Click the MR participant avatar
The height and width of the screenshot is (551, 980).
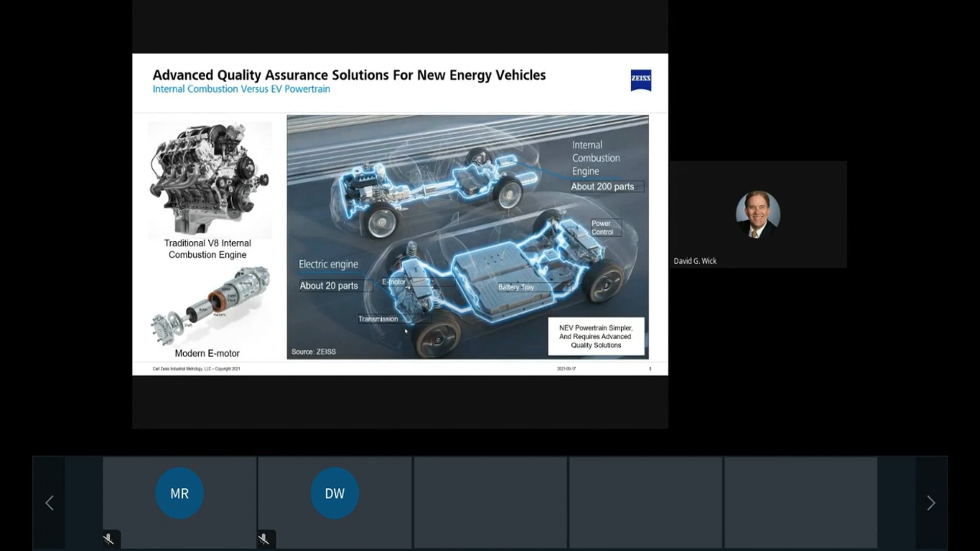click(x=179, y=493)
